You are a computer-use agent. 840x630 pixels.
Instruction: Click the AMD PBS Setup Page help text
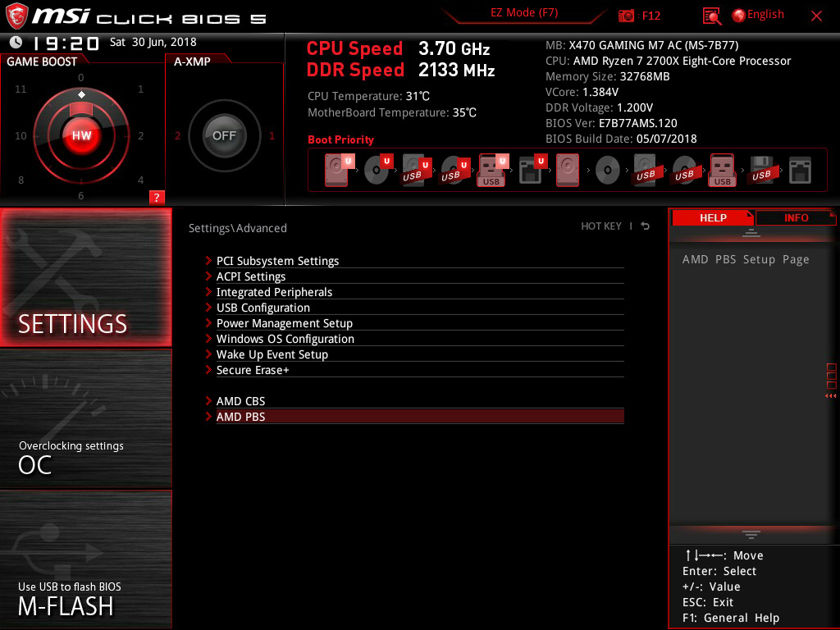click(746, 259)
